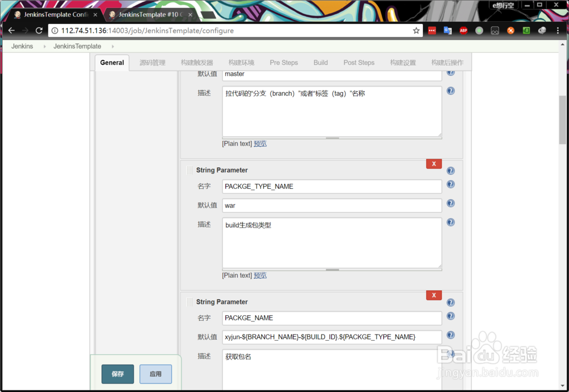Delete the PACKGE_NAME String Parameter via red X

tap(434, 295)
